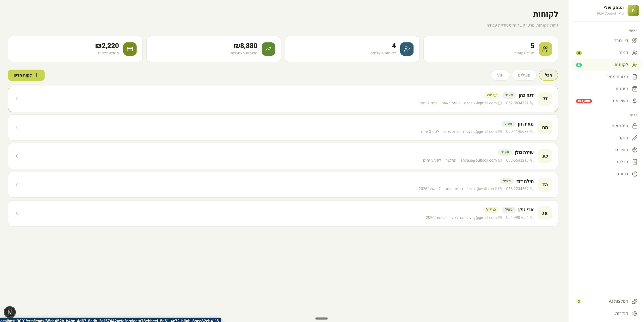Open the Leads (פניות) sidebar icon
Screen dimensions: 644x322
point(635,53)
